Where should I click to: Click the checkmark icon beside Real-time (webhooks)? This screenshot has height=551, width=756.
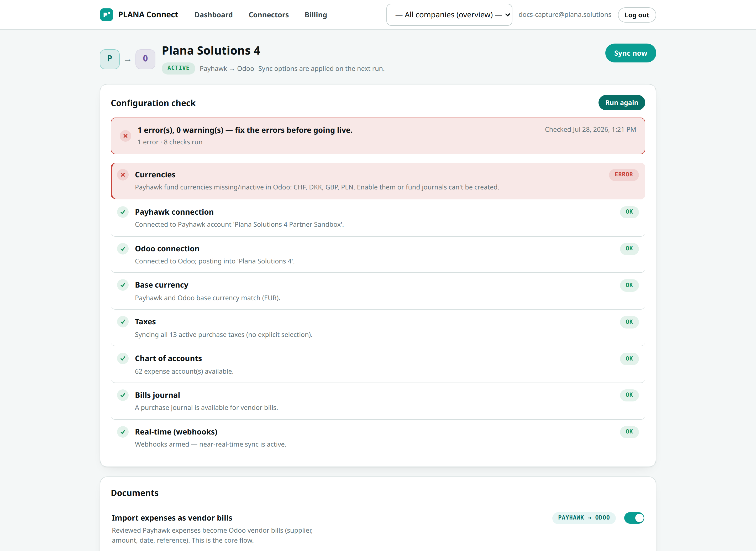coord(123,432)
